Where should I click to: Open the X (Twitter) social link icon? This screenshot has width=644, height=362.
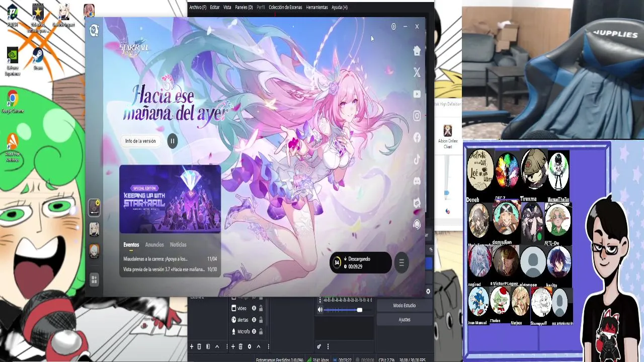[x=417, y=72]
